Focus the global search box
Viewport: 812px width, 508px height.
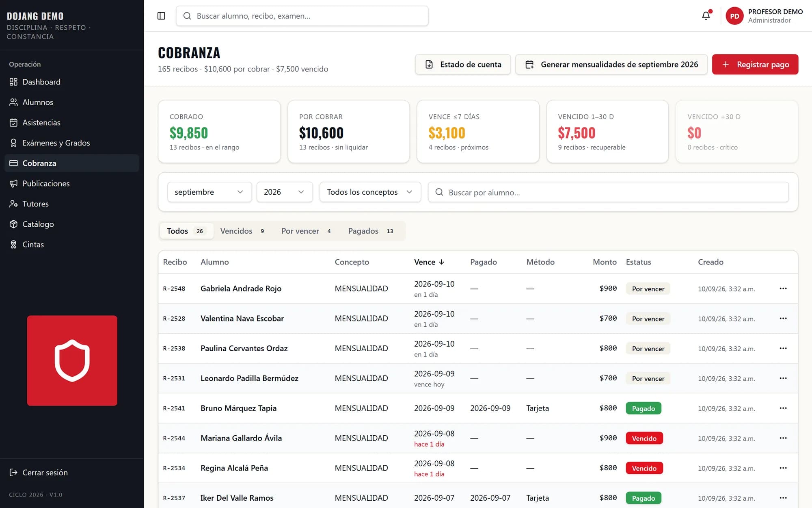pos(302,16)
